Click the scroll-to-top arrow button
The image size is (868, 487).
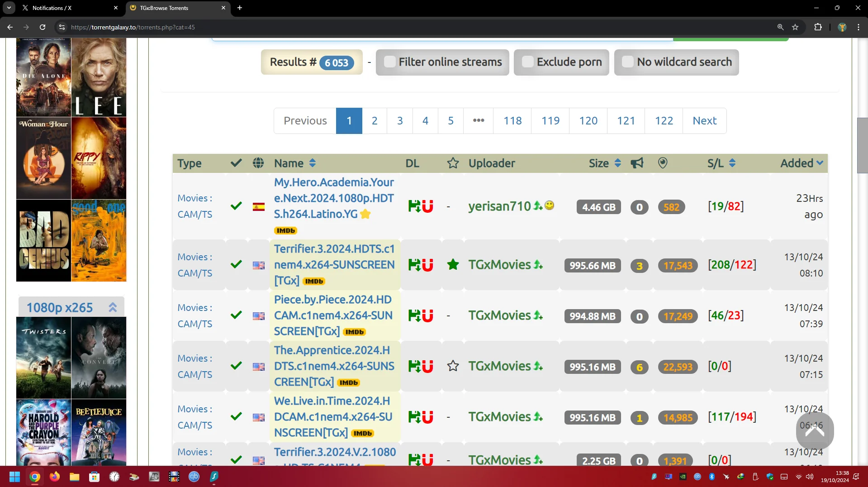coord(815,430)
